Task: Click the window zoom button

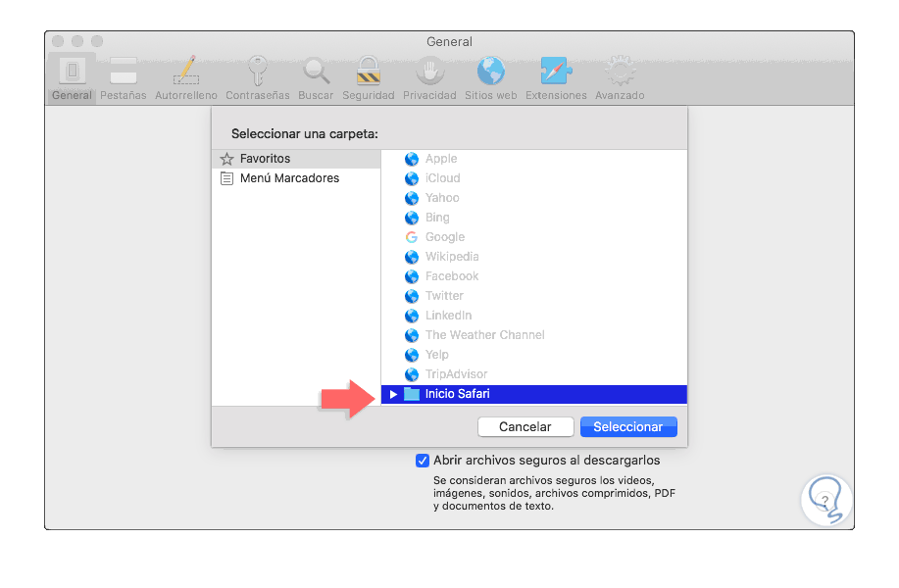Action: tap(97, 41)
